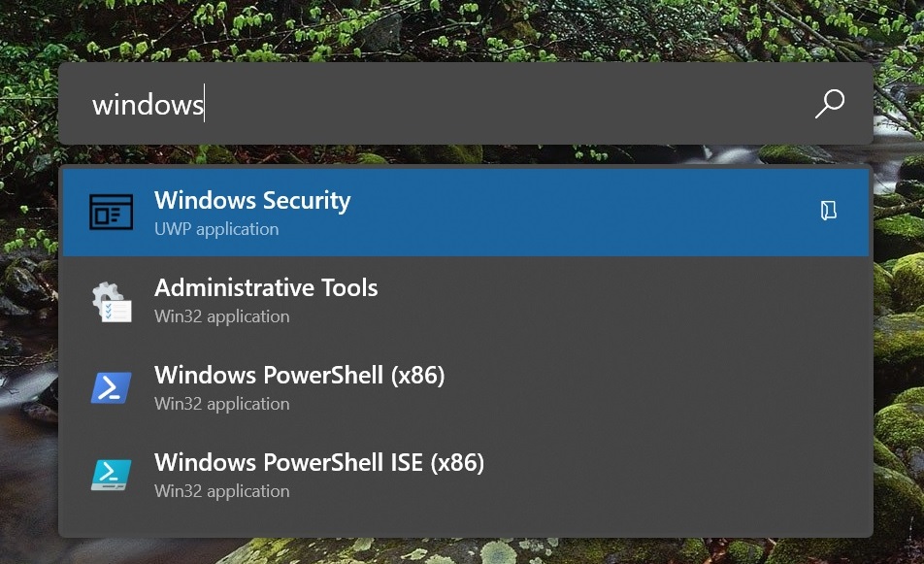Select the Administrative Tools icon
Image resolution: width=924 pixels, height=564 pixels.
tap(111, 299)
